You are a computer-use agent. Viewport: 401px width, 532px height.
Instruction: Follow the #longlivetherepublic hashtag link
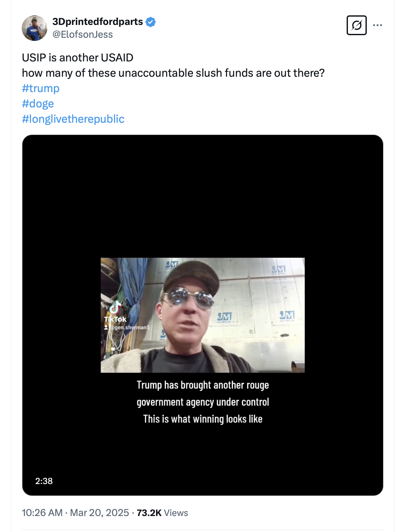click(73, 119)
